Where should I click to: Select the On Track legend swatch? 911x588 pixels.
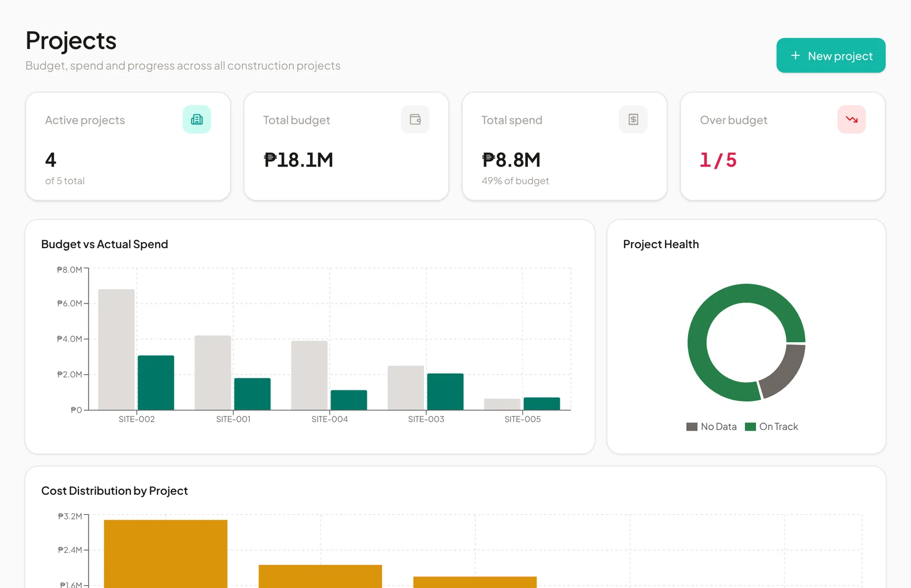point(750,427)
